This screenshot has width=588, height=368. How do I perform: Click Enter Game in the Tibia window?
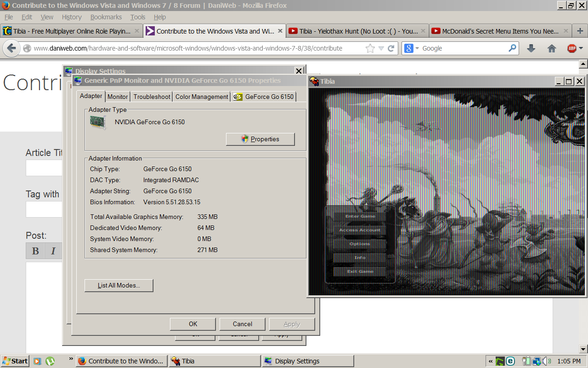tap(360, 216)
